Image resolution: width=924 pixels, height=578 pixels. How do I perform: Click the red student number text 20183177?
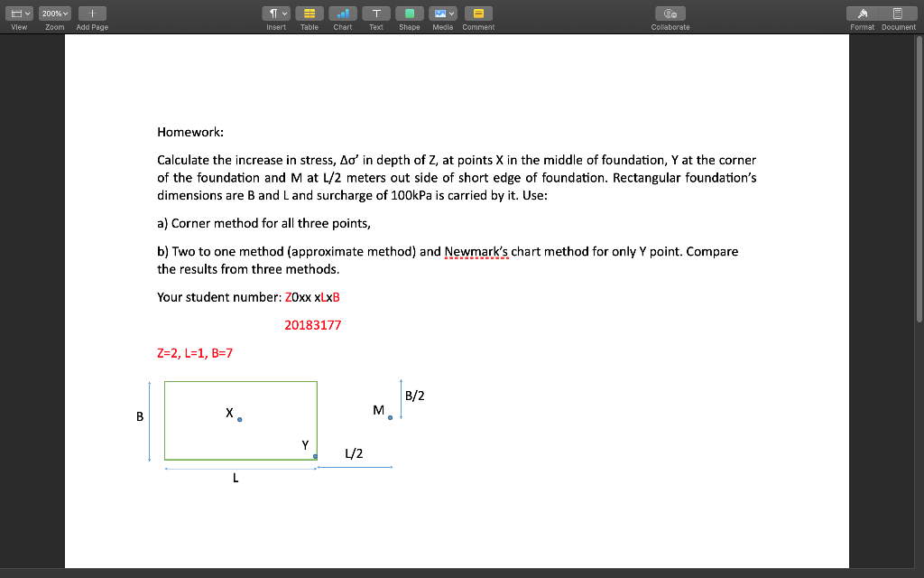point(313,325)
